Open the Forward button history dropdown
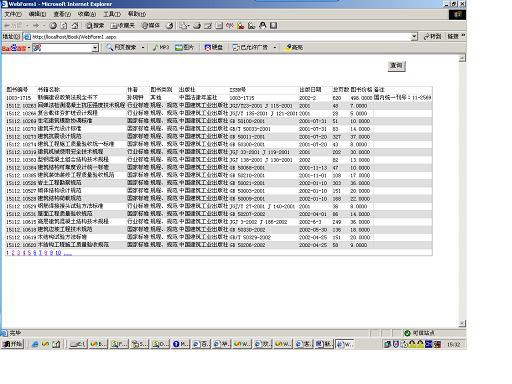The height and width of the screenshot is (384, 512). (43, 25)
